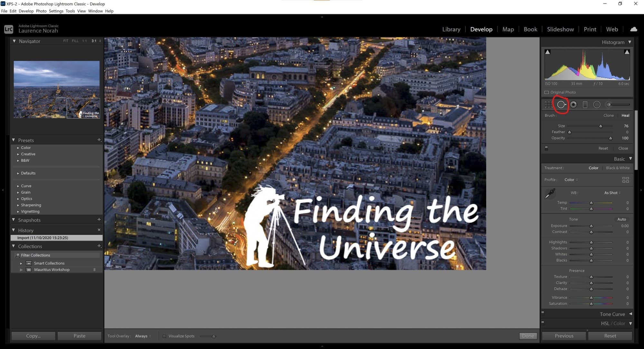Select the Graduated Filter tool
The width and height of the screenshot is (644, 349).
[x=585, y=104]
